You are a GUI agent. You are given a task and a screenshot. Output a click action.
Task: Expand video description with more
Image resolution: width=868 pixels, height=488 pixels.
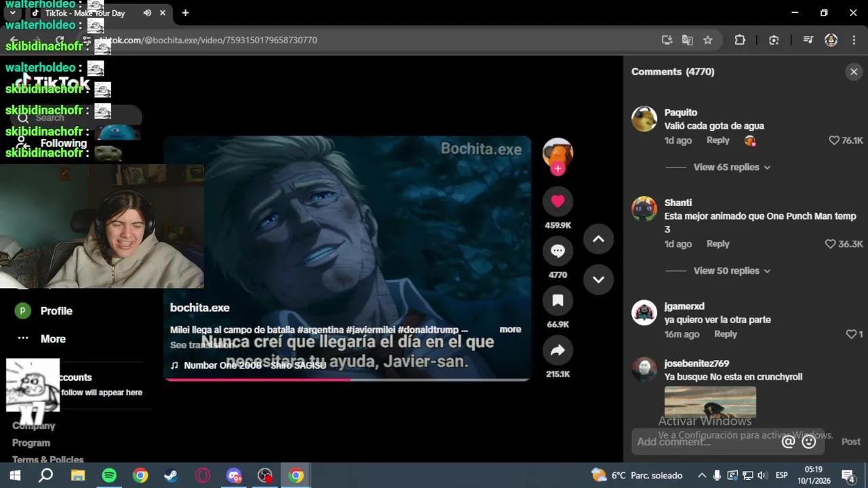pyautogui.click(x=510, y=329)
